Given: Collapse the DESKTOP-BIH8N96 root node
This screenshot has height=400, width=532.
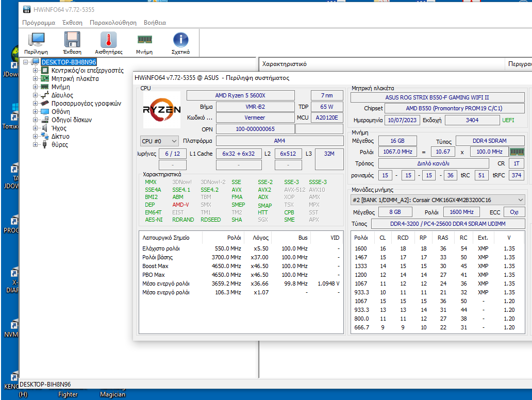Looking at the screenshot, I should tap(25, 62).
